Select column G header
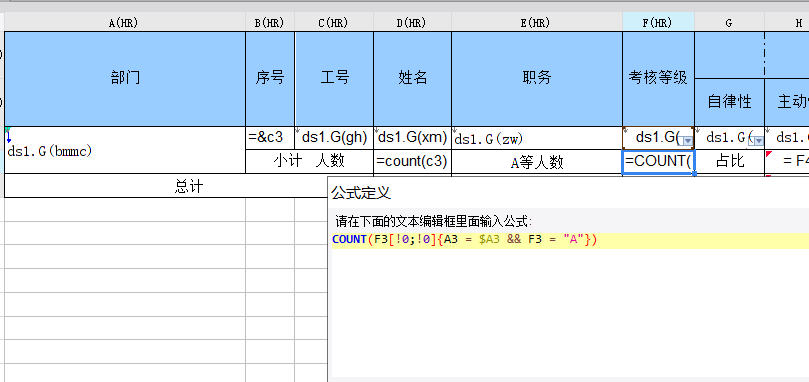Viewport: 809px width, 382px height. (730, 23)
